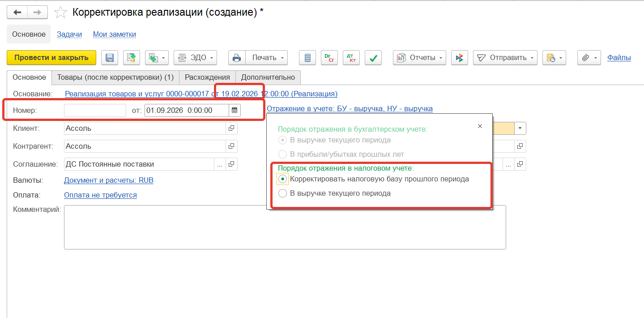Open the Соглашение record with open icon
The height and width of the screenshot is (318, 644).
point(231,164)
